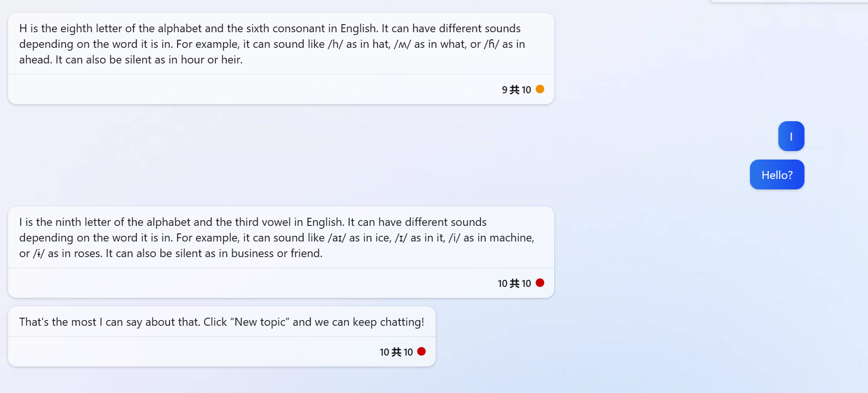
Task: Click the word machine in the I description
Action: [x=512, y=237]
